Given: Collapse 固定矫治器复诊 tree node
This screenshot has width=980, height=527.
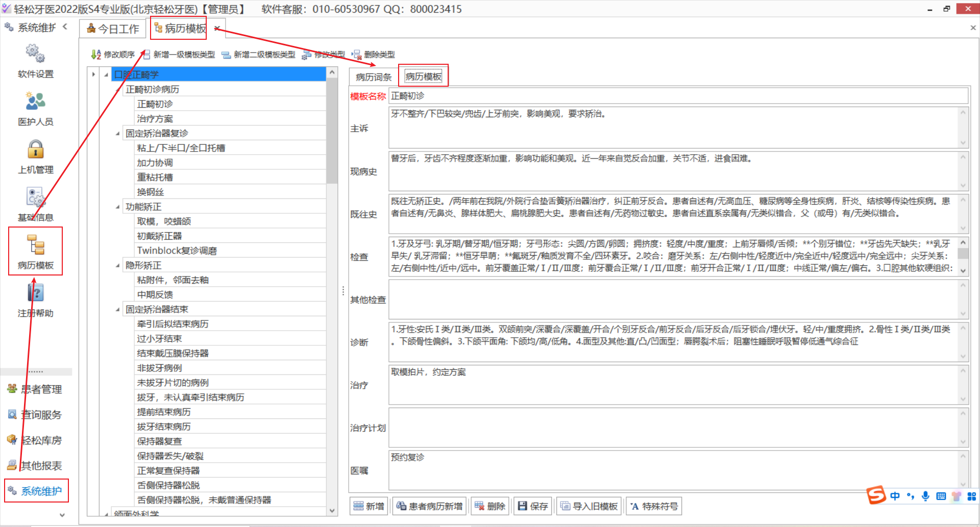Looking at the screenshot, I should 118,134.
